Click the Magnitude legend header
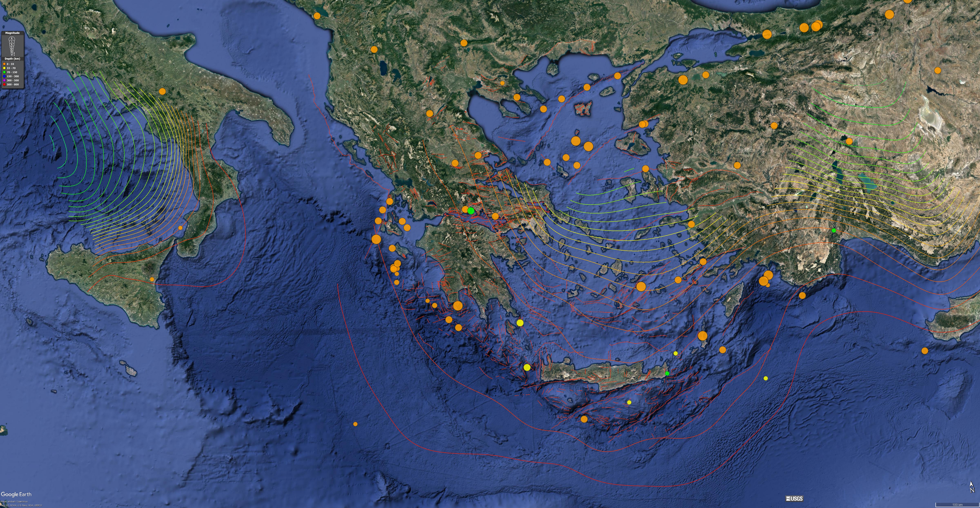Viewport: 980px width, 508px height. (x=12, y=33)
